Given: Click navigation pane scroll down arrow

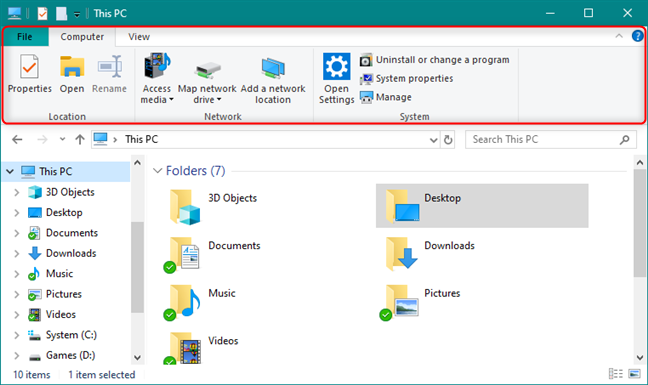Looking at the screenshot, I should pos(137,357).
